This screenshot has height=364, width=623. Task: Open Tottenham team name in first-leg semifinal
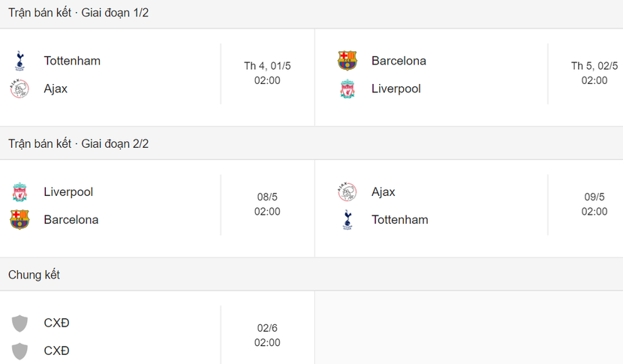click(72, 61)
